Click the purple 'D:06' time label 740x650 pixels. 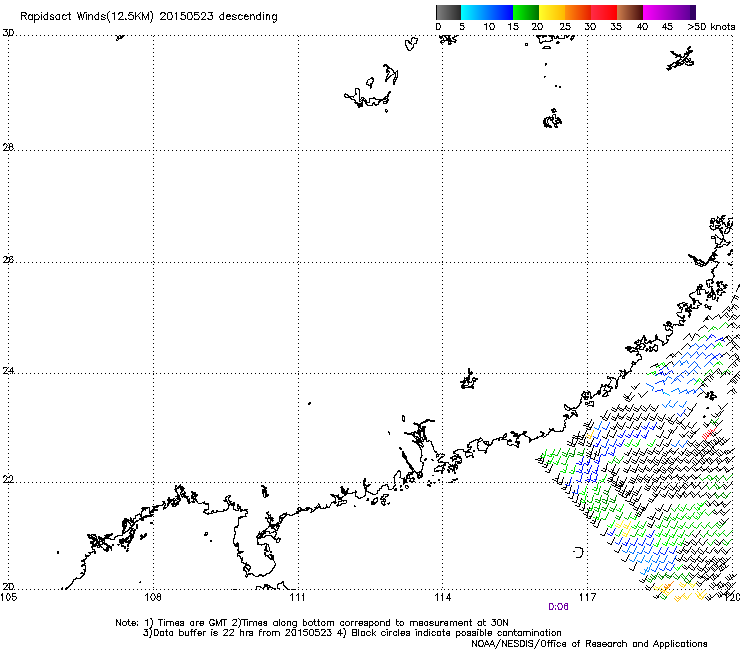[x=558, y=607]
